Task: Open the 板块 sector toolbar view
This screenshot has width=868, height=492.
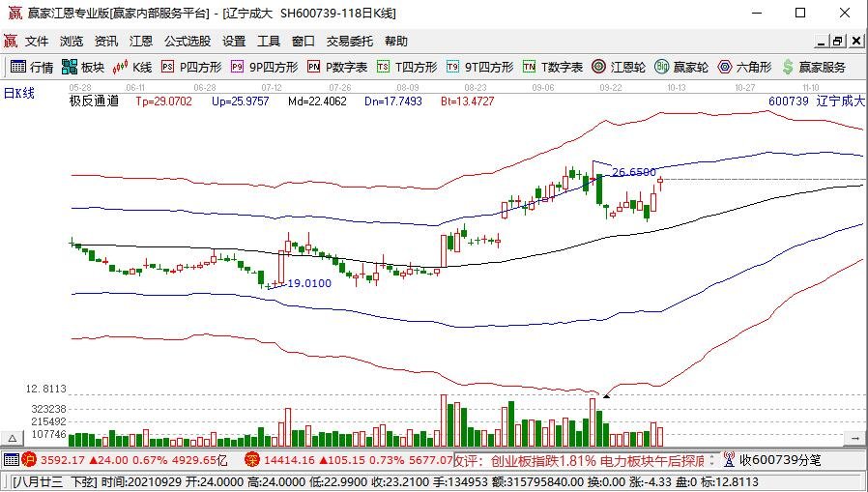Action: (x=83, y=68)
